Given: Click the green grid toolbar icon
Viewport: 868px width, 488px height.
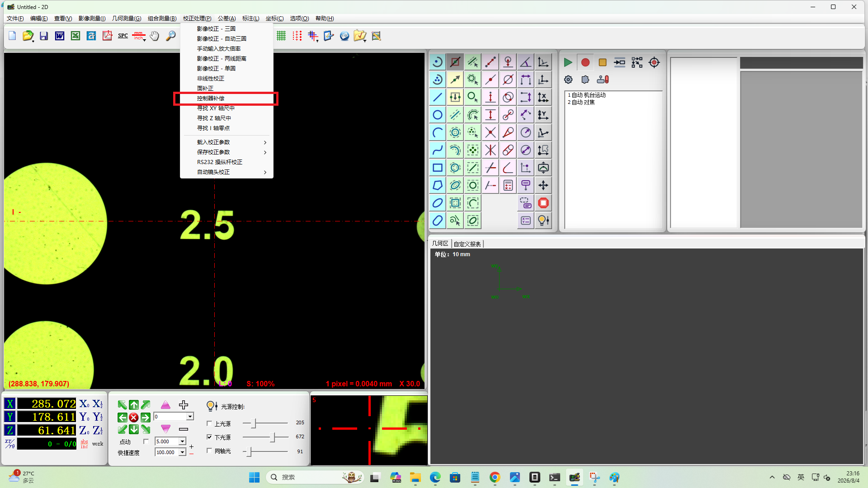Looking at the screenshot, I should click(281, 36).
